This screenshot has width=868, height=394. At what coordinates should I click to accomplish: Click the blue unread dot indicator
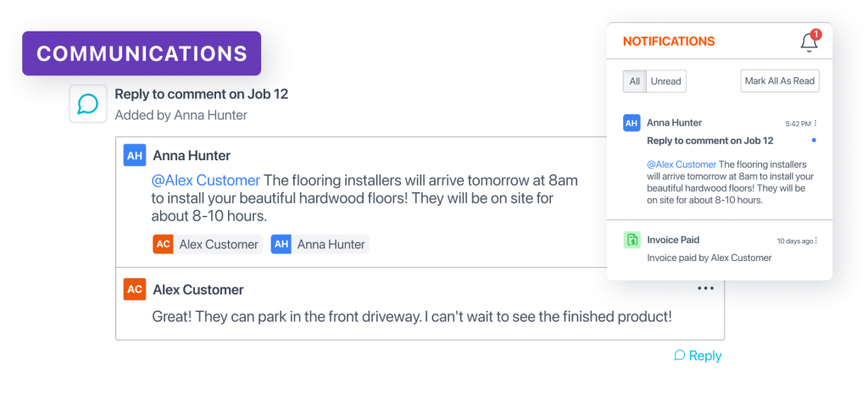pyautogui.click(x=814, y=141)
